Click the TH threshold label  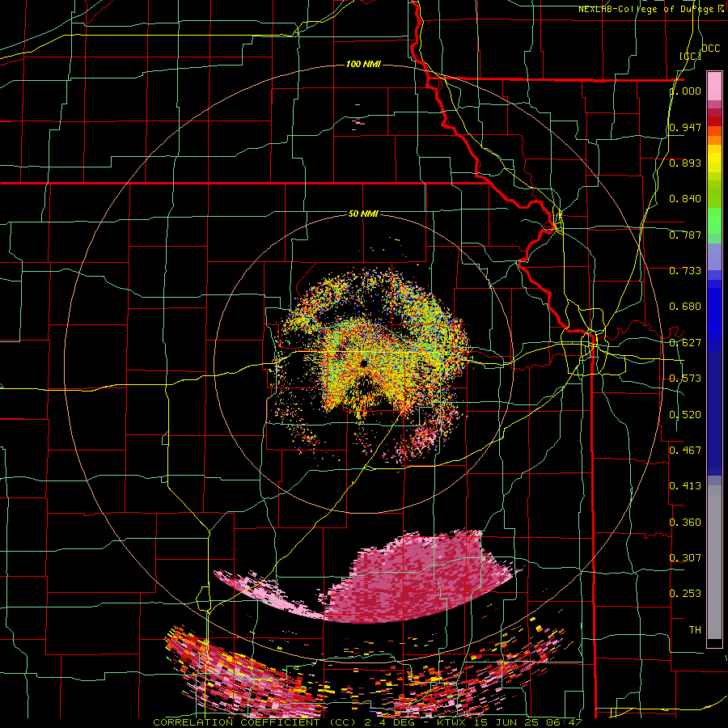tap(695, 630)
